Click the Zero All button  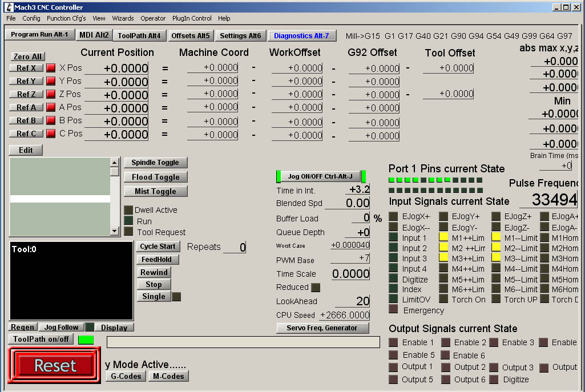click(x=27, y=56)
